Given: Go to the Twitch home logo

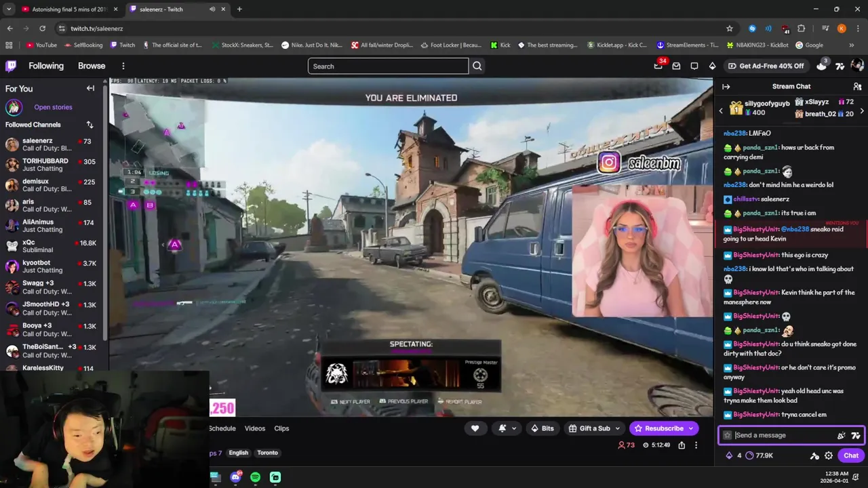Looking at the screenshot, I should [11, 66].
